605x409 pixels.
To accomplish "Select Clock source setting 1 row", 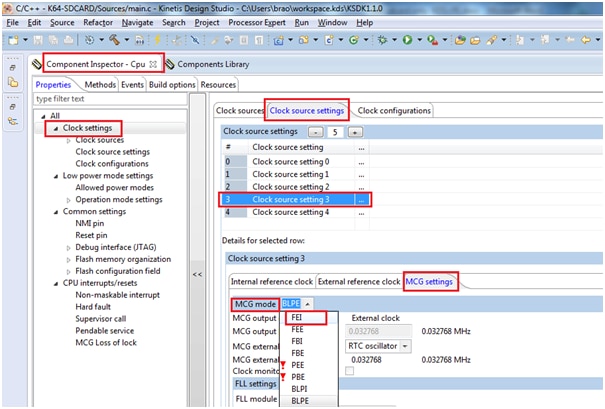I will click(290, 173).
